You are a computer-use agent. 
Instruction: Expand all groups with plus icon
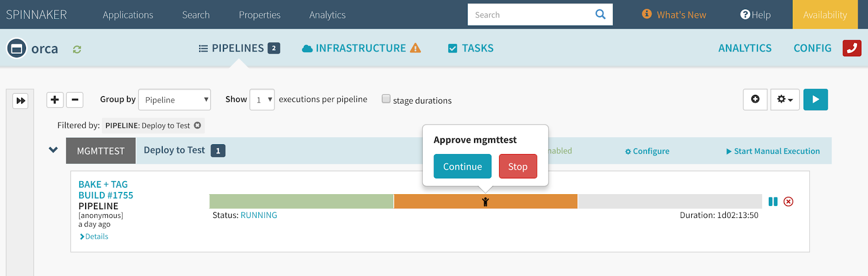55,100
